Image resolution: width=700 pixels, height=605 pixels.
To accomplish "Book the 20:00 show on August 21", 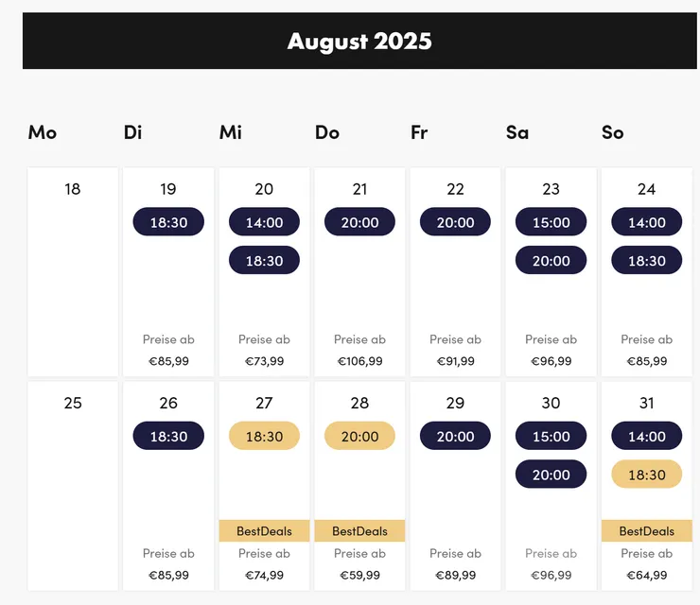I will click(x=359, y=222).
